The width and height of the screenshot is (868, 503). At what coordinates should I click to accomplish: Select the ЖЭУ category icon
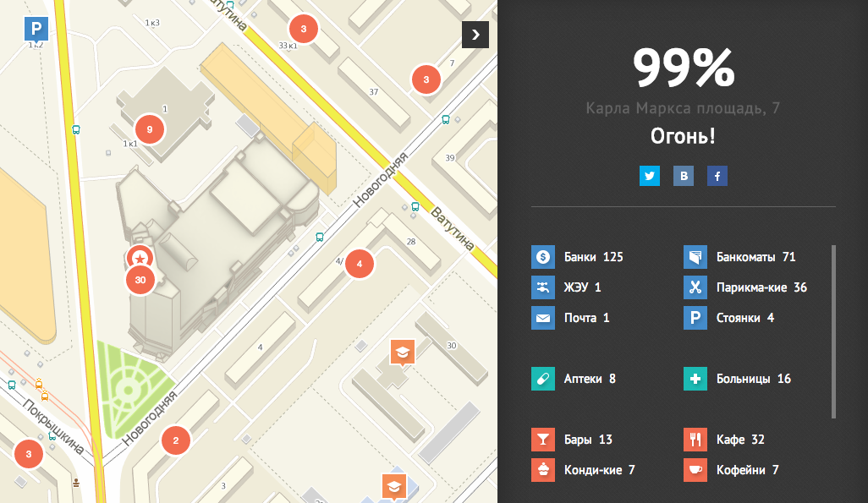coord(543,287)
